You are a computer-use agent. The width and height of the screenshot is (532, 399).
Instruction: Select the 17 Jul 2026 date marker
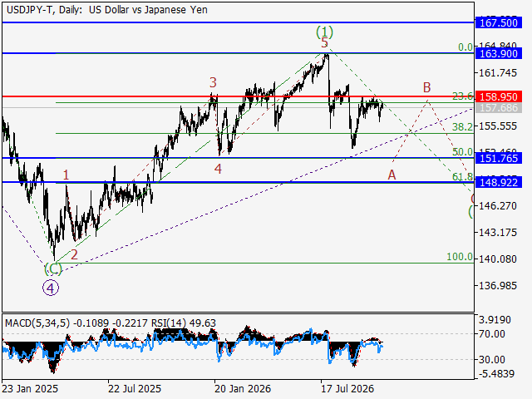(x=347, y=389)
